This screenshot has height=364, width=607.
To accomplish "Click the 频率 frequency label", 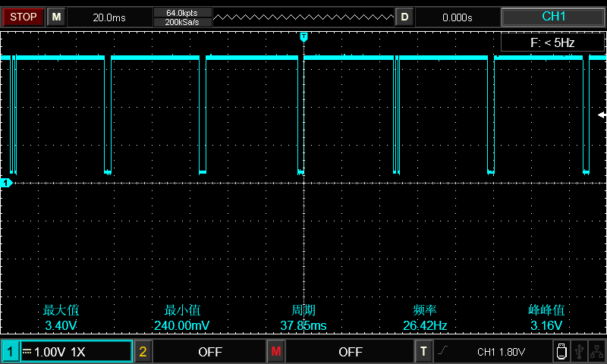I will (x=425, y=310).
